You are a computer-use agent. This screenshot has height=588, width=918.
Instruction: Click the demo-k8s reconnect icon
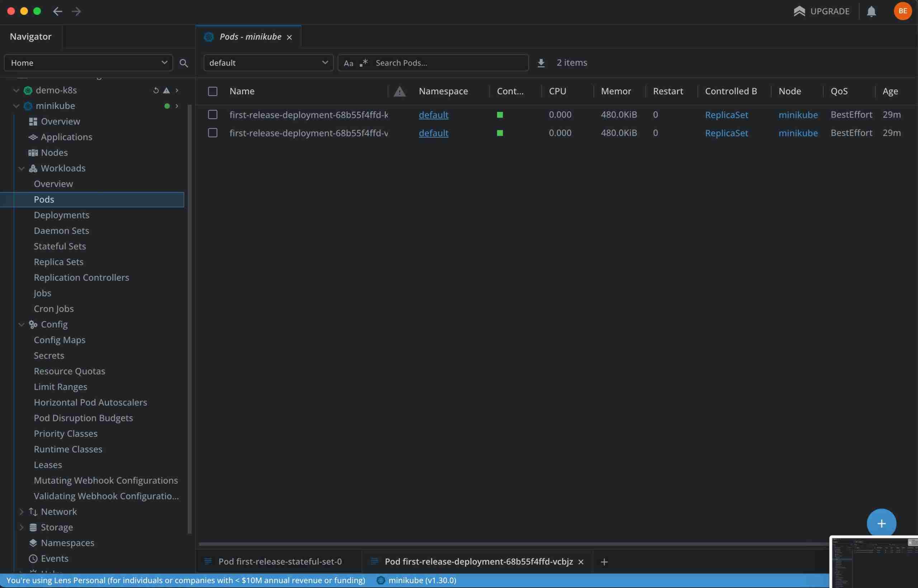(x=156, y=90)
